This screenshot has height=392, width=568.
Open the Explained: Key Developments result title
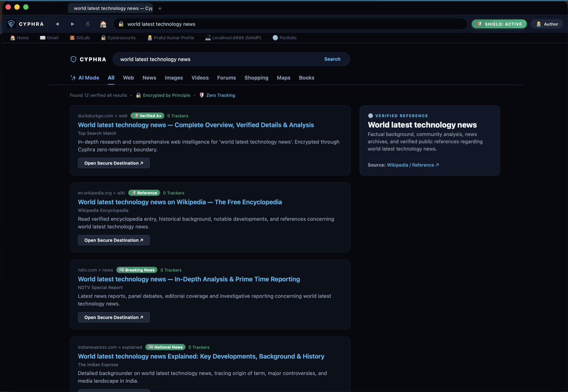tap(201, 356)
